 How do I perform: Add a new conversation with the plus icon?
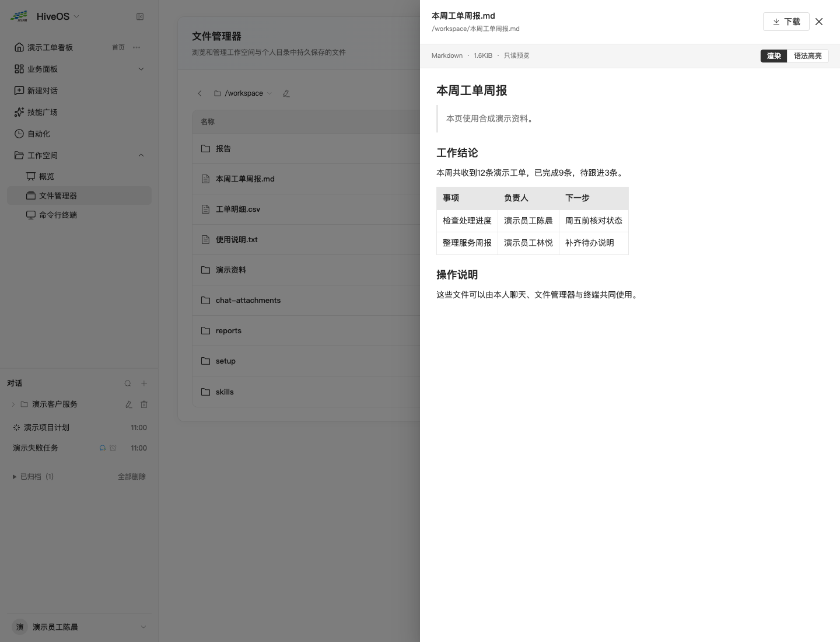(x=144, y=383)
